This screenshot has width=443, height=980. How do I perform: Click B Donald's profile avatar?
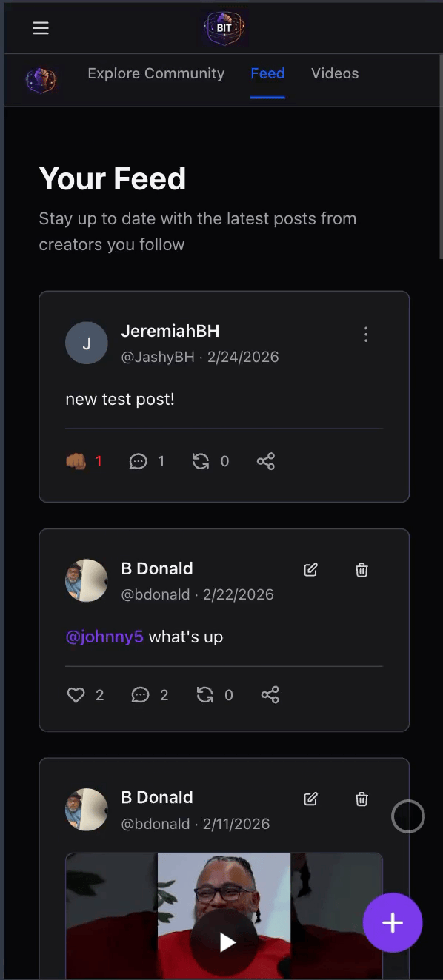87,580
